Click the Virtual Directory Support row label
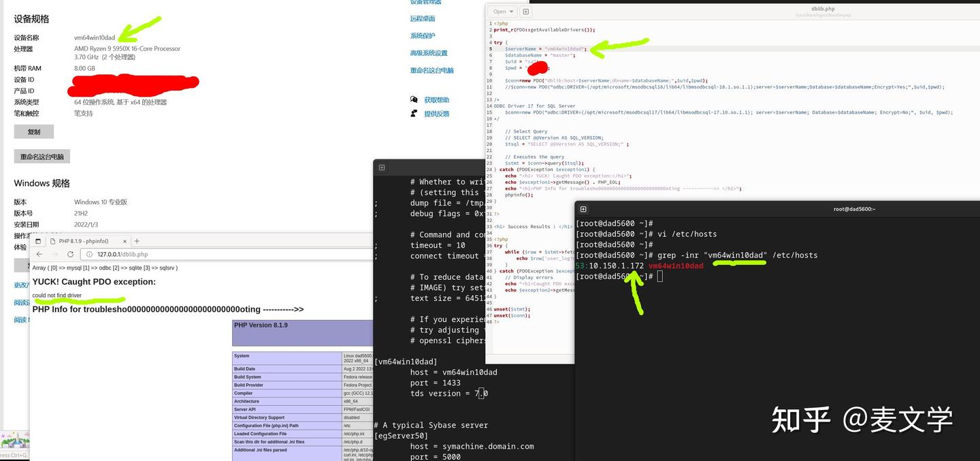Image resolution: width=980 pixels, height=461 pixels. click(259, 417)
